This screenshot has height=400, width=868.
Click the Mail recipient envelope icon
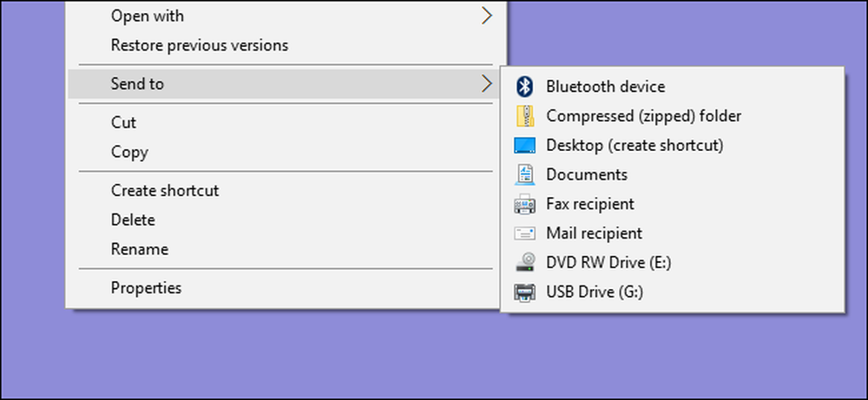525,233
